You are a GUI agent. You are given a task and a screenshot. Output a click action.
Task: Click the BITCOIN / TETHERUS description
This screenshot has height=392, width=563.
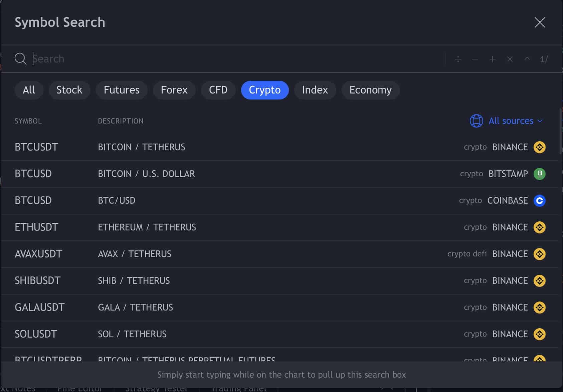tap(142, 147)
